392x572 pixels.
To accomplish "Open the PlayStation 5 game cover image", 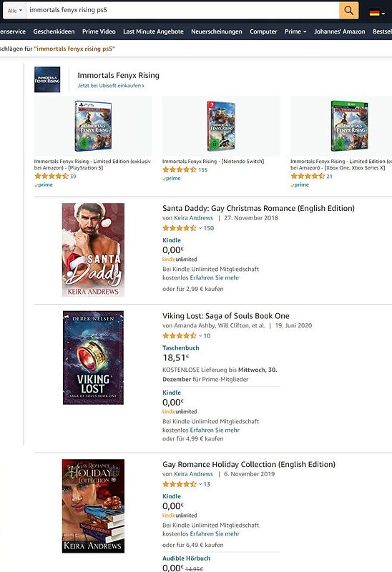I will pyautogui.click(x=93, y=127).
